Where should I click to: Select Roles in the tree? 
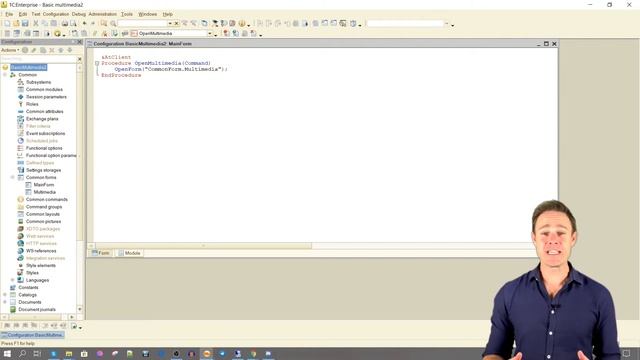click(32, 104)
